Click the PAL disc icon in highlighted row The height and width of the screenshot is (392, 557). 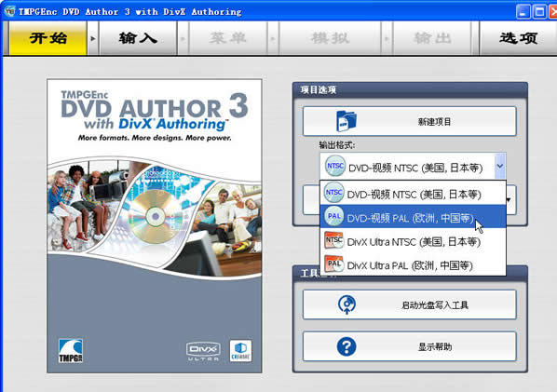(333, 216)
